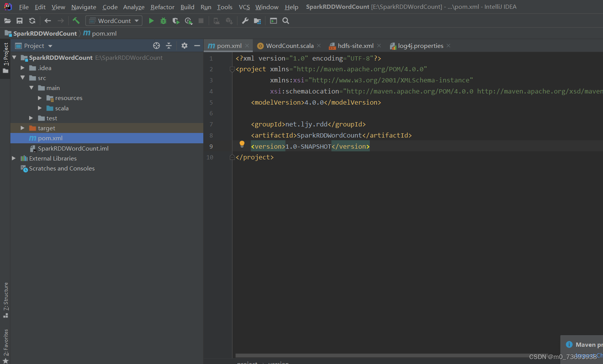This screenshot has height=364, width=603.
Task: Click Run with Coverage icon
Action: point(176,21)
